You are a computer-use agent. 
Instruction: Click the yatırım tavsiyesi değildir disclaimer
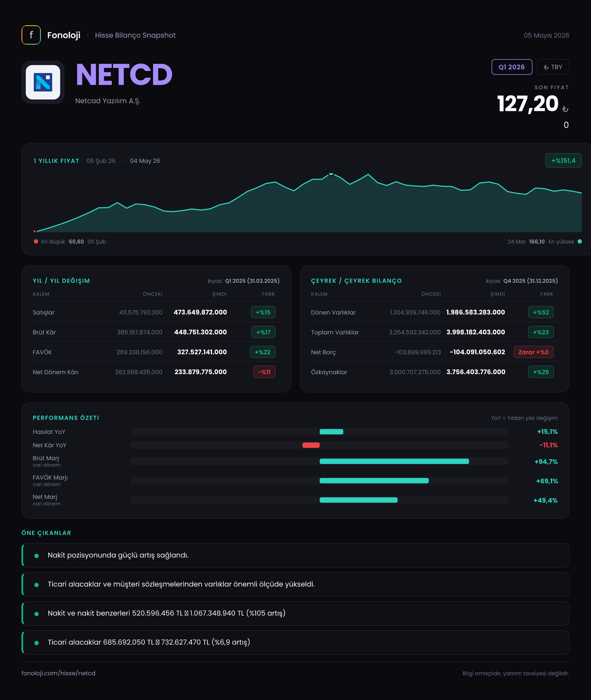(x=516, y=673)
